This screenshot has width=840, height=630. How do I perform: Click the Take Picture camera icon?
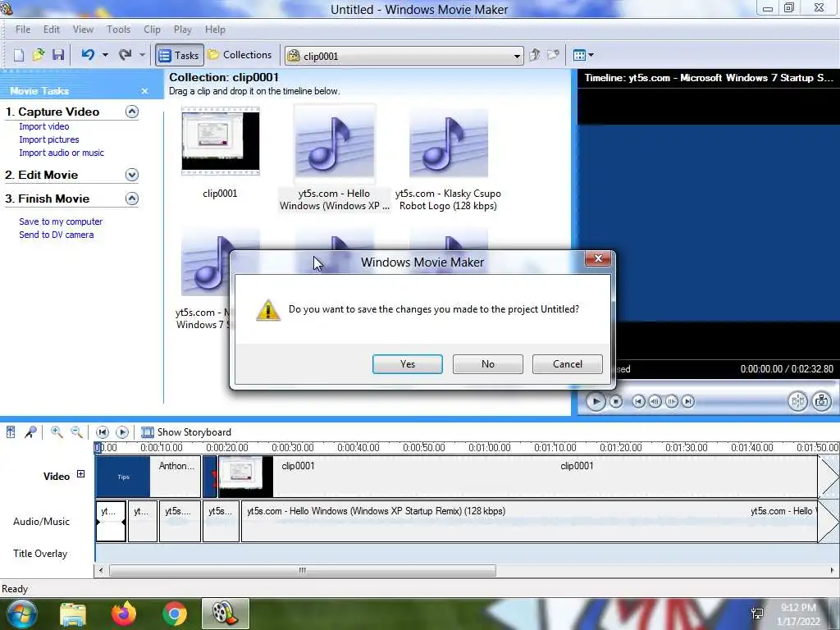point(822,401)
